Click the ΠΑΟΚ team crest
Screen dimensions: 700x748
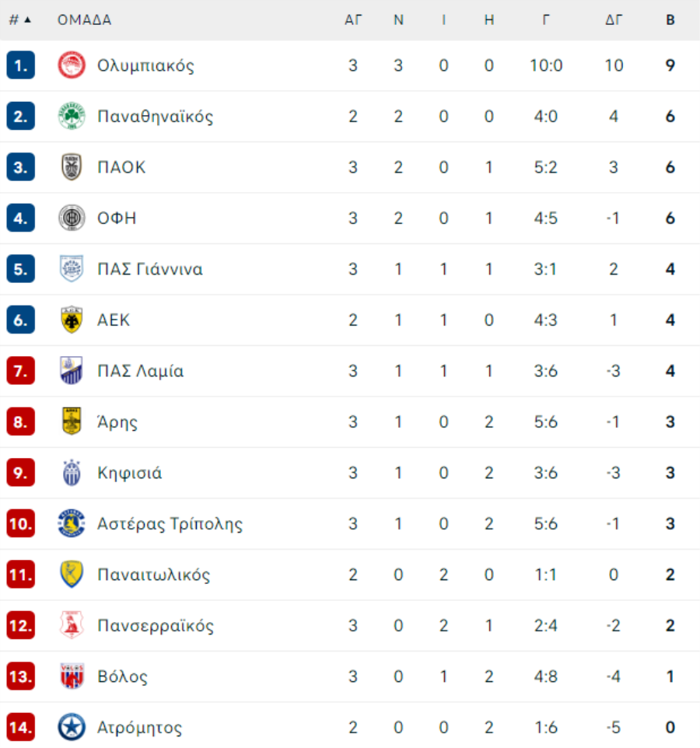tap(72, 167)
